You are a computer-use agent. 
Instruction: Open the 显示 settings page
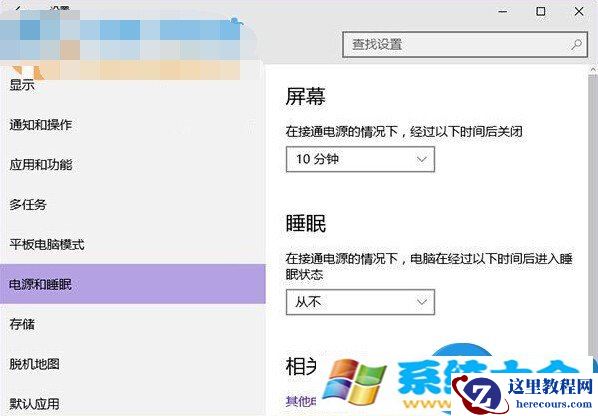tap(22, 85)
